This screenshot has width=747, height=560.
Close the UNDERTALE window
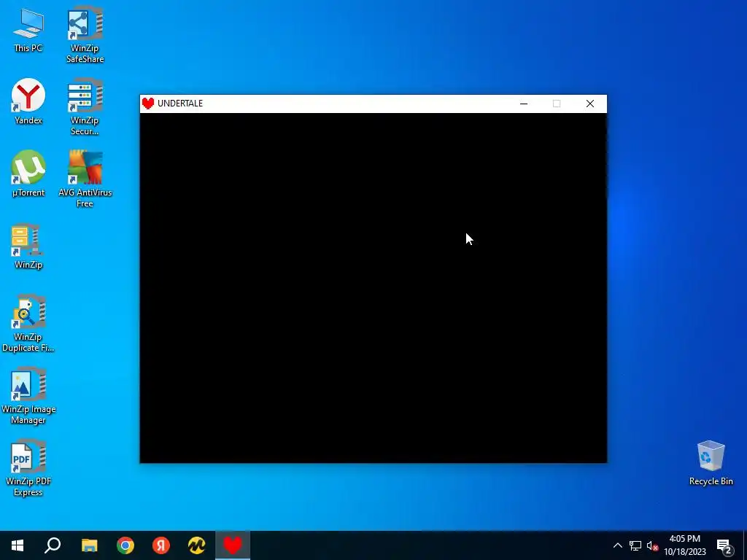589,104
